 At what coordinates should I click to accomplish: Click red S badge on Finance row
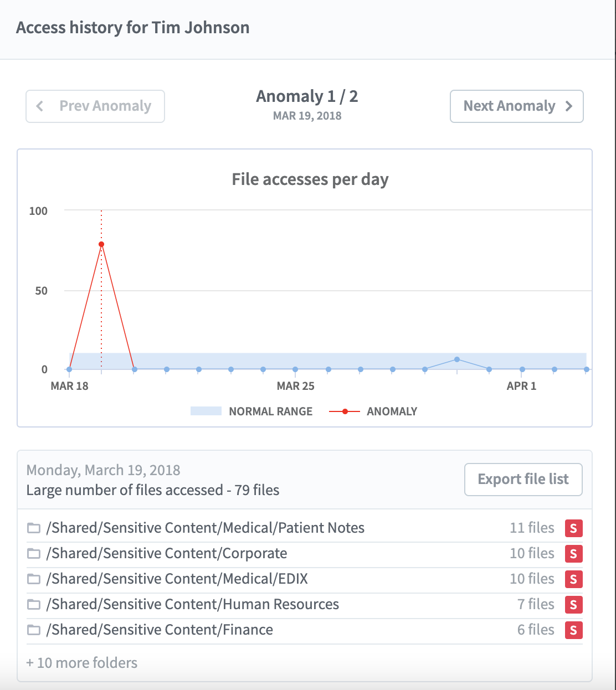[x=573, y=630]
